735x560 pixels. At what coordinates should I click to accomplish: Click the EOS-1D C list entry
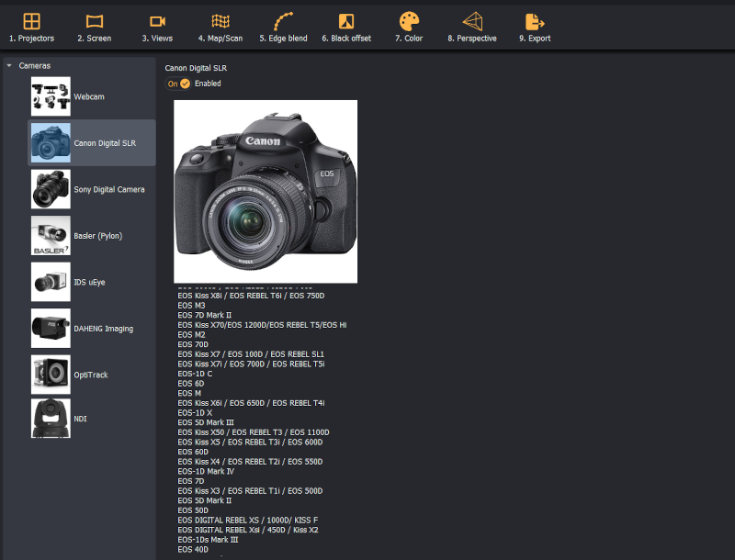click(195, 374)
